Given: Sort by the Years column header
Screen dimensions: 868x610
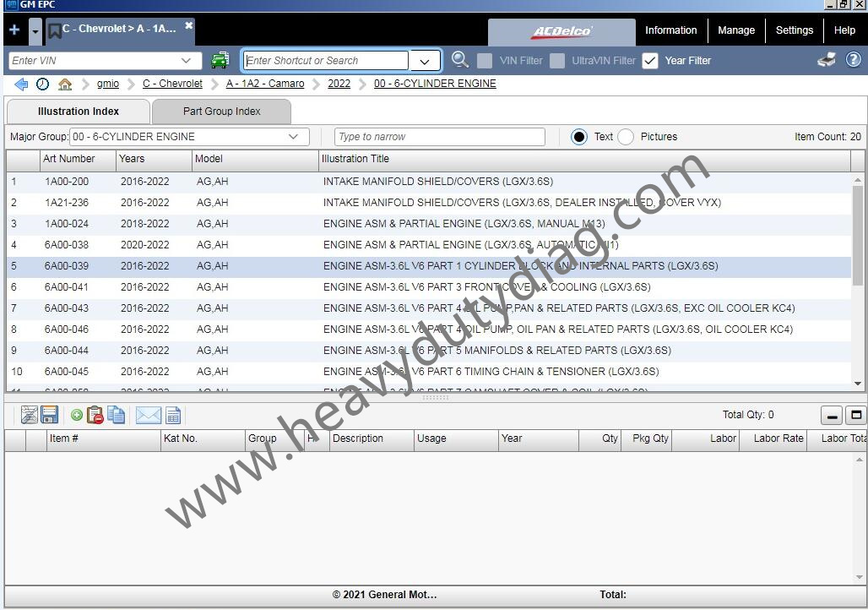Looking at the screenshot, I should 154,159.
